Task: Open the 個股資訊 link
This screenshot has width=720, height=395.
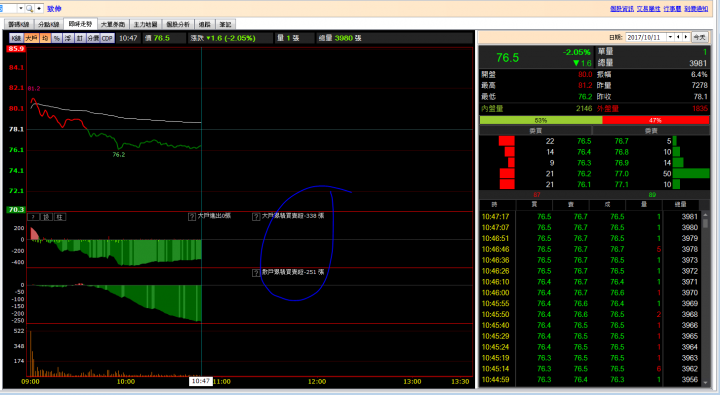Action: coord(622,9)
